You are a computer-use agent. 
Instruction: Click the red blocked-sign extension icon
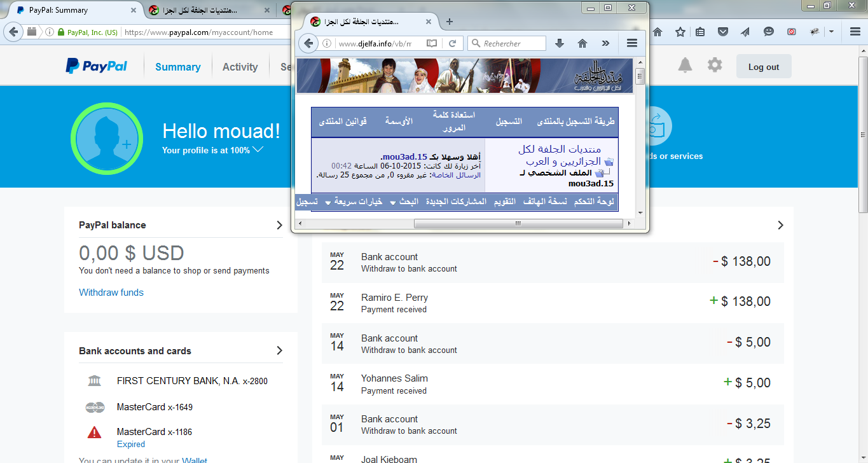[792, 32]
